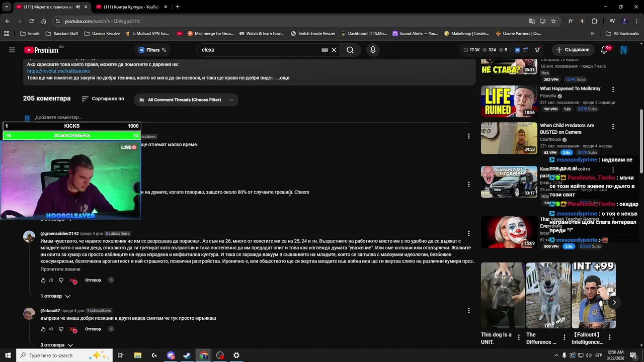Toggle heart on @staso57 comment
644x362 pixels.
72,330
